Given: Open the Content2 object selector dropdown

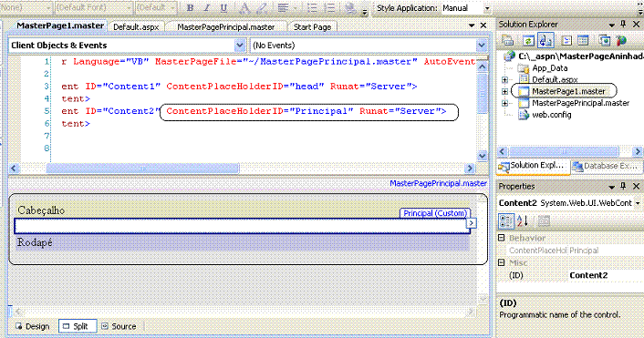Looking at the screenshot, I should tap(638, 203).
